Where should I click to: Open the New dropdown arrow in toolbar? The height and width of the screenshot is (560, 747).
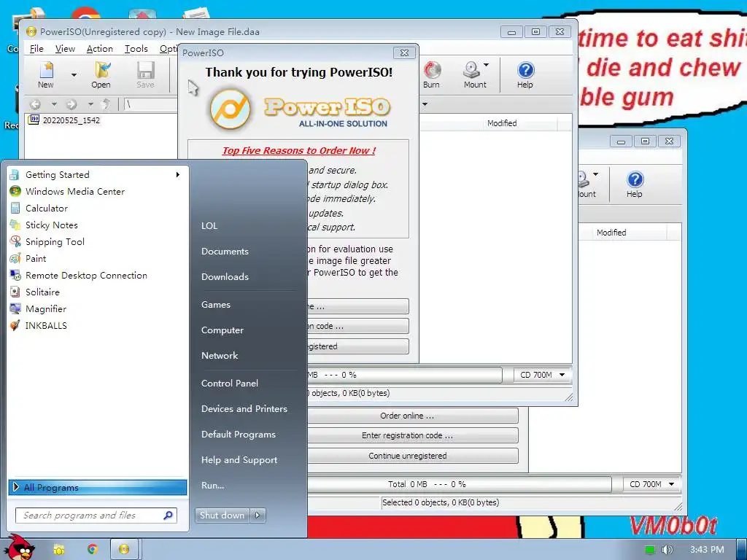click(x=74, y=75)
